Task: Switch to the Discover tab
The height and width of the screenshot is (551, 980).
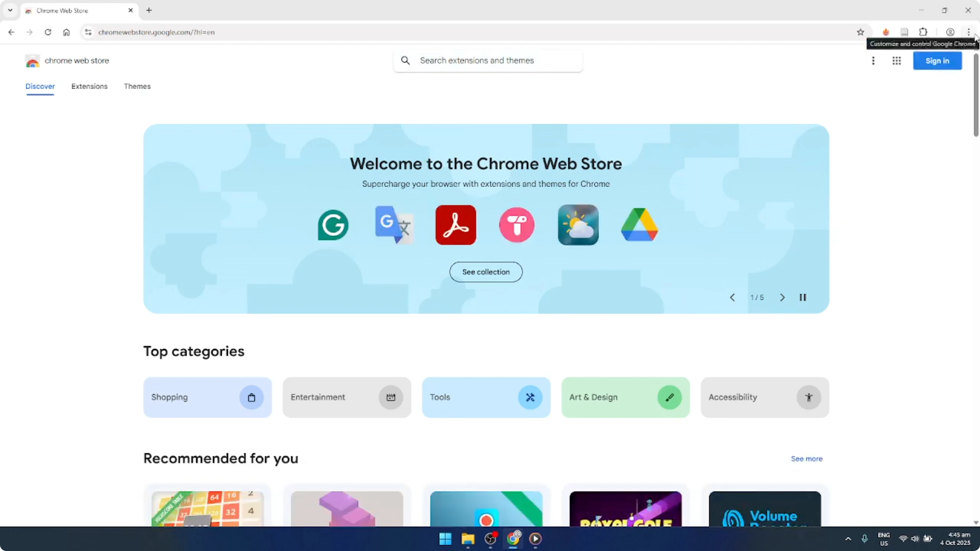Action: [40, 86]
